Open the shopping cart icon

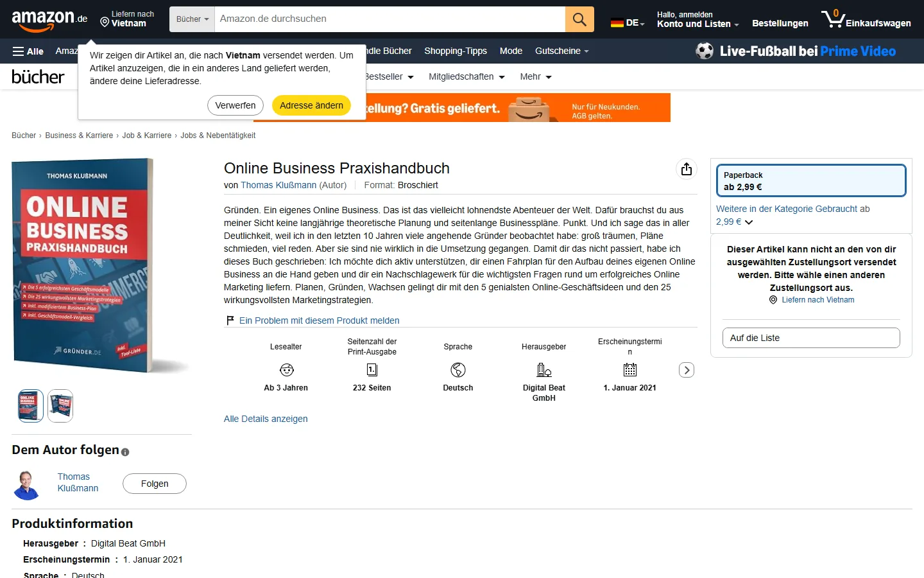tap(832, 19)
